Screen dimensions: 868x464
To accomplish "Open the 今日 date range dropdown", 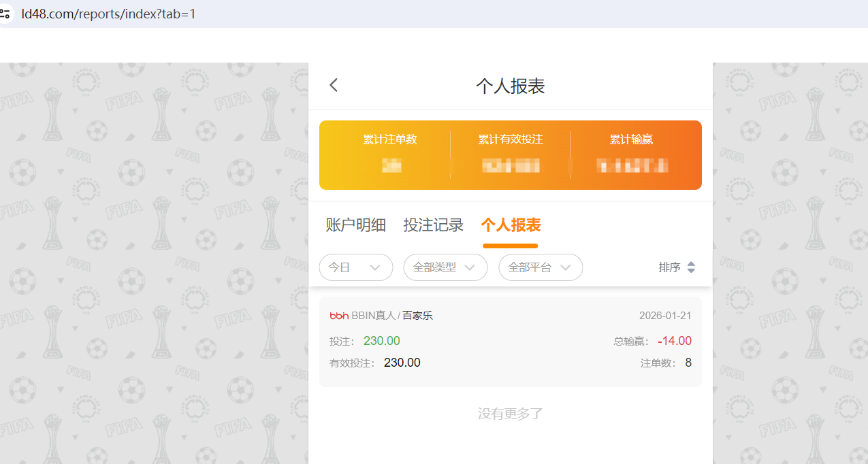I will tap(355, 267).
